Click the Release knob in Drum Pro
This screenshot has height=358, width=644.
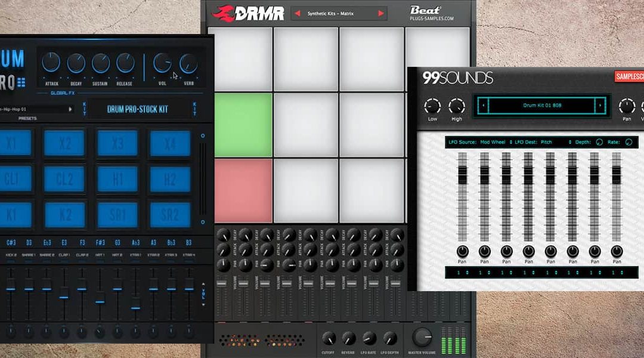pyautogui.click(x=125, y=63)
